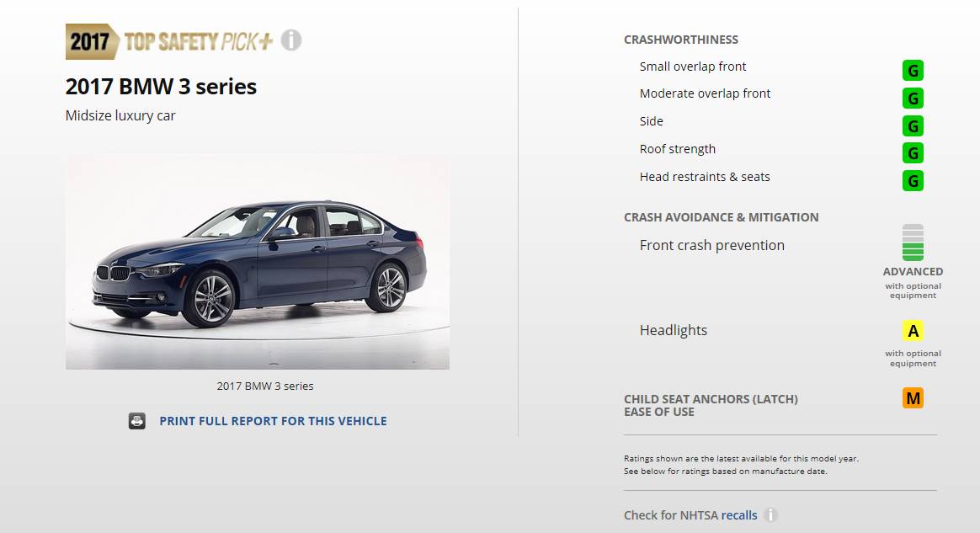Image resolution: width=980 pixels, height=533 pixels.
Task: Click the info icon beside Top Safety Pick+
Action: pyautogui.click(x=291, y=40)
